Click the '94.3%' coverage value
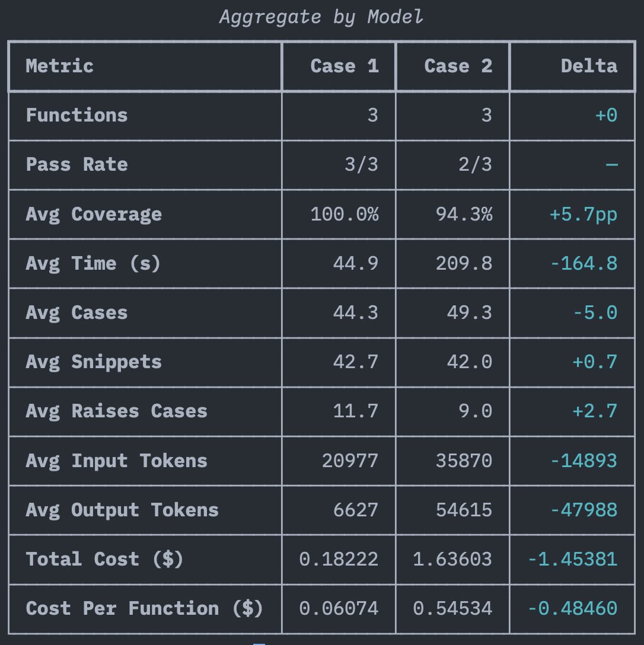Viewport: 644px width, 645px height. [464, 214]
